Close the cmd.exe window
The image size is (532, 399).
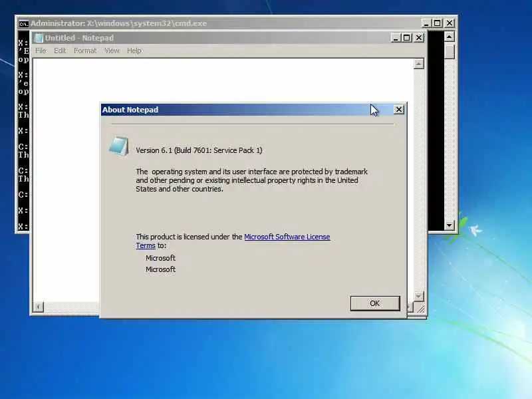tap(450, 23)
